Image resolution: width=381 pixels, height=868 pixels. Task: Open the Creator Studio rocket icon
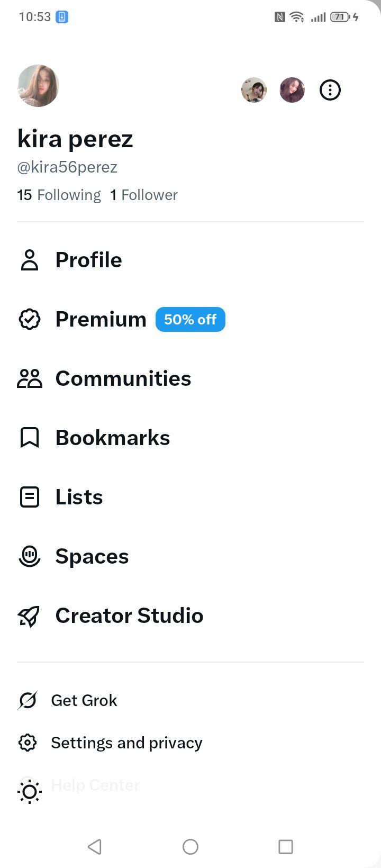pos(30,616)
